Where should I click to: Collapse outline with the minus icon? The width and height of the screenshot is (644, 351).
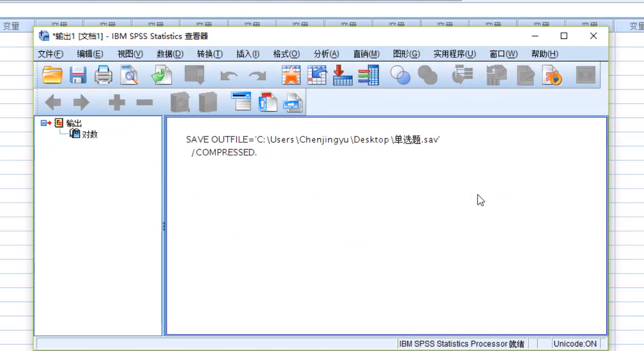pyautogui.click(x=144, y=103)
